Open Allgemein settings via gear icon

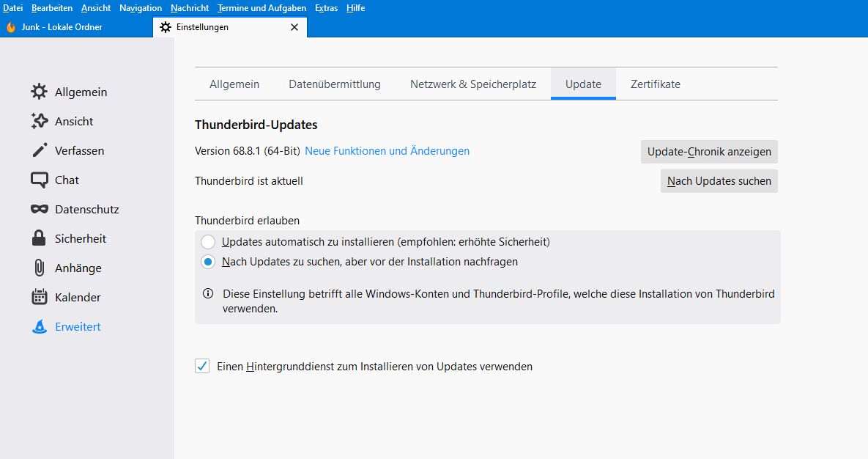pyautogui.click(x=39, y=92)
